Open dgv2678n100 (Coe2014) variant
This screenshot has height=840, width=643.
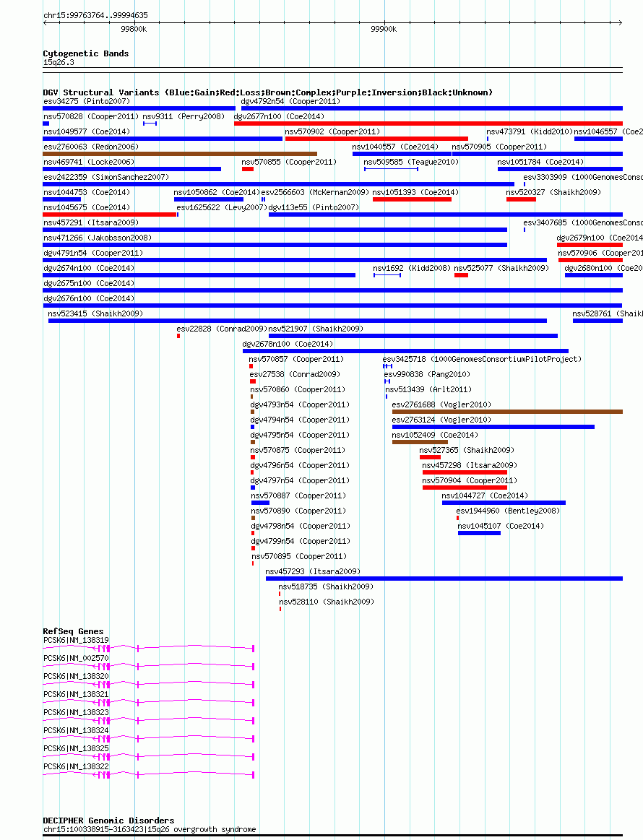coord(288,344)
